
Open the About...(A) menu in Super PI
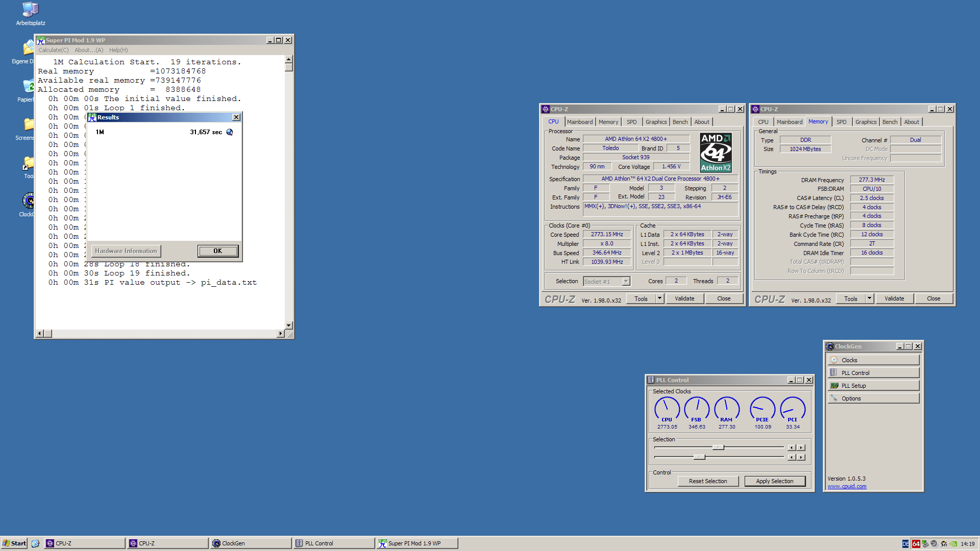coord(89,50)
